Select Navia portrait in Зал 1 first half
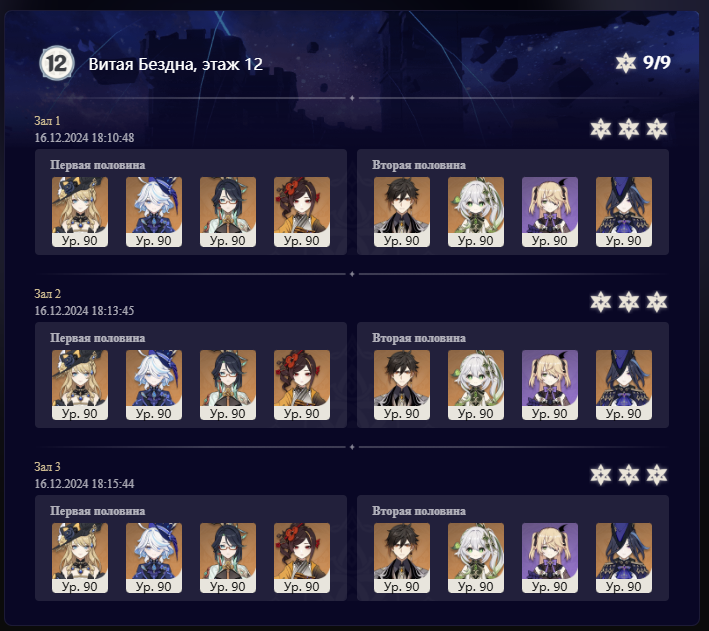709x631 pixels. (80, 212)
